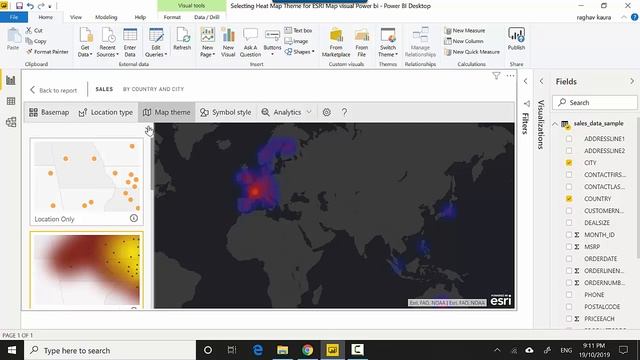This screenshot has width=640, height=360.
Task: Click Back to report link
Action: pyautogui.click(x=53, y=90)
